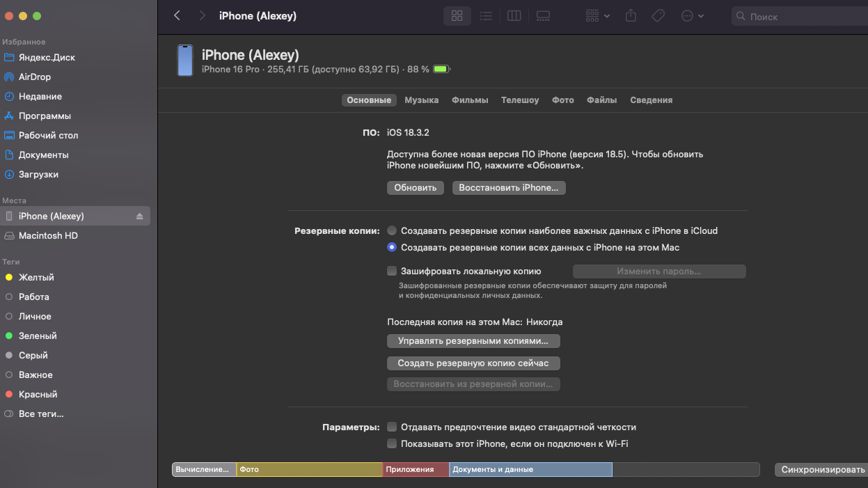Eject iPhone (Alexey) with eject icon
Image resolution: width=868 pixels, height=488 pixels.
click(139, 216)
